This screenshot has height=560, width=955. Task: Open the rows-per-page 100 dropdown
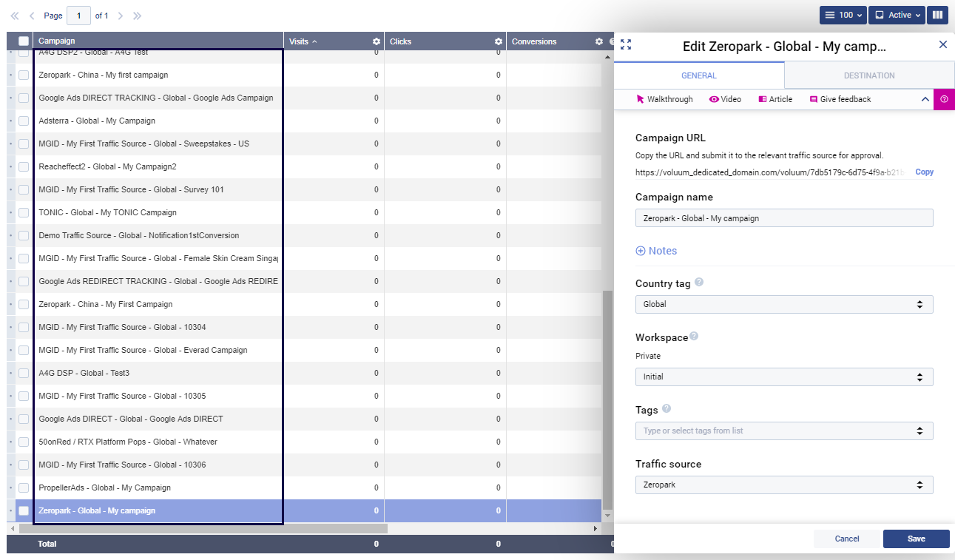pos(843,15)
